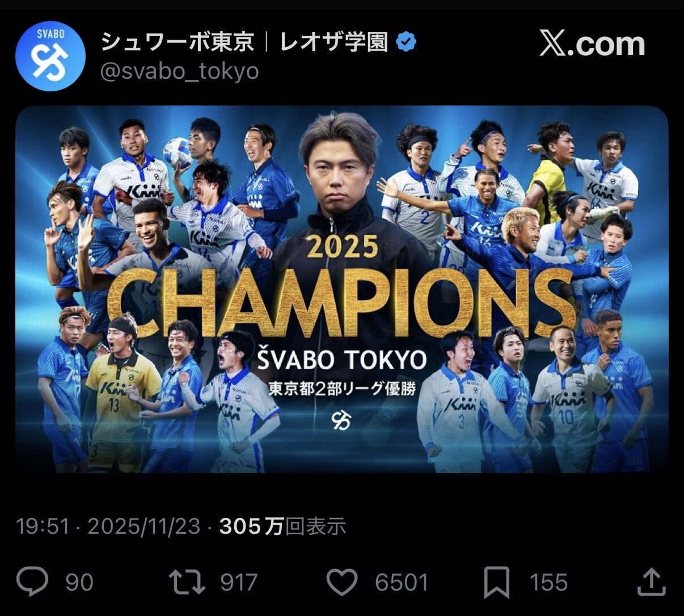
Task: Tap the repost arrows icon
Action: pyautogui.click(x=187, y=583)
